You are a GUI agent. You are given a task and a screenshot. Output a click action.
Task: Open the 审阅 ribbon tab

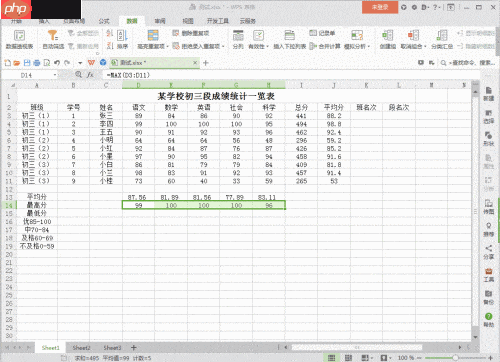point(160,21)
